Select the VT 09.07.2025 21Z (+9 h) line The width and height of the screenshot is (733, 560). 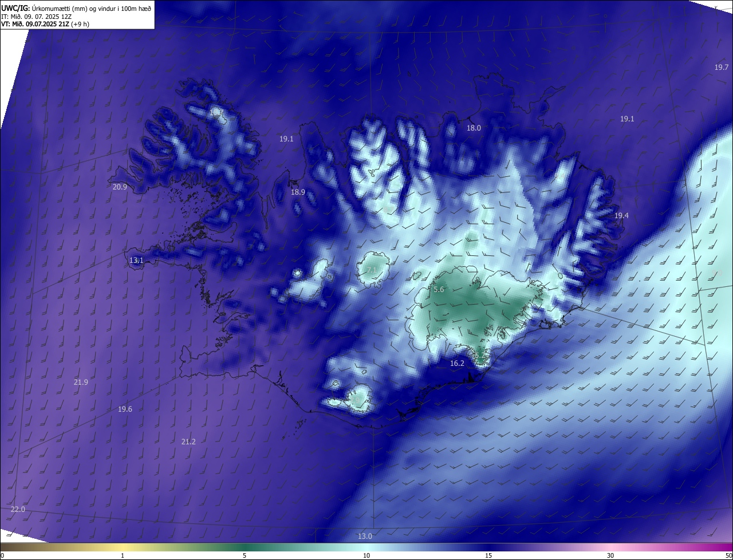[x=45, y=24]
